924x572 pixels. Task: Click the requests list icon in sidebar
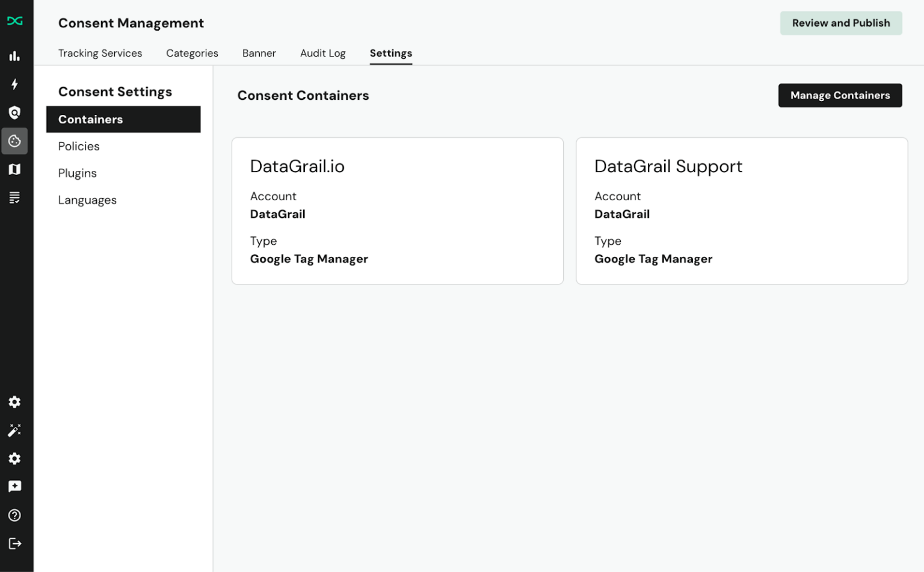pos(15,197)
